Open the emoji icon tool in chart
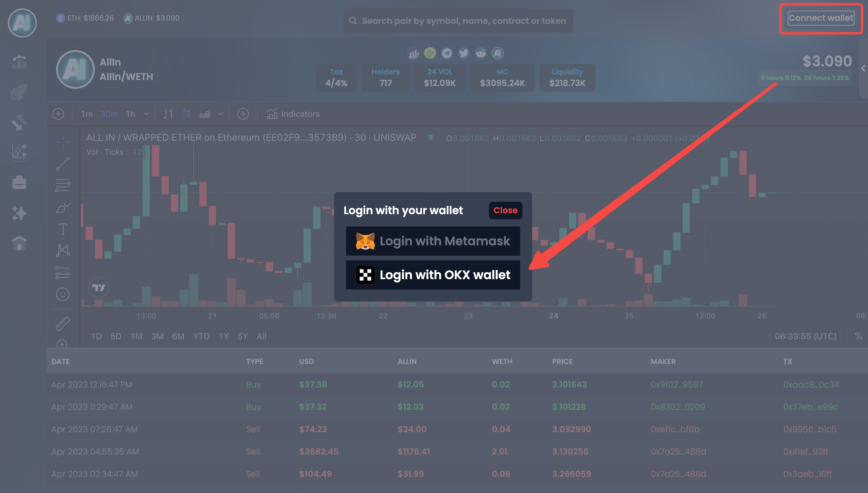 pos(63,294)
